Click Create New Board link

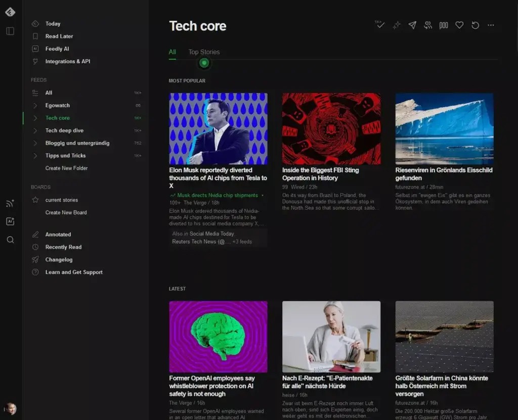pyautogui.click(x=66, y=212)
